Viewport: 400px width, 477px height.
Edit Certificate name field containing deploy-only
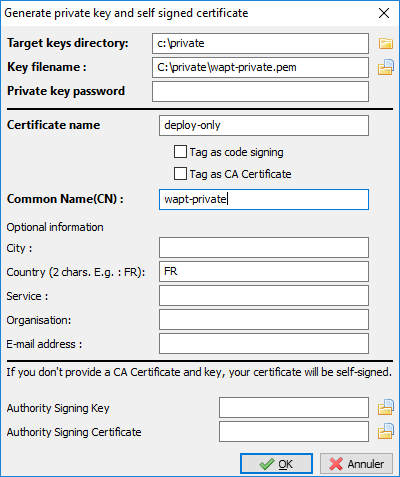[x=264, y=125]
